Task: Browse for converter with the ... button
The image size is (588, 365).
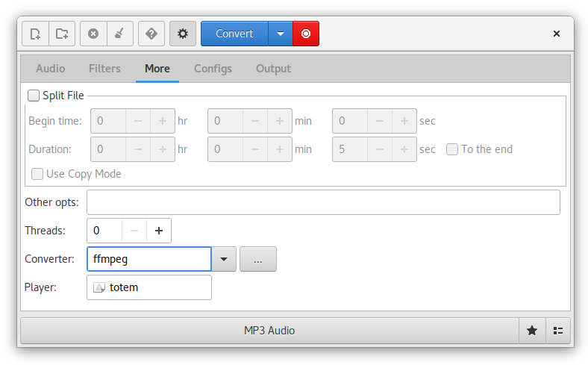Action: pyautogui.click(x=258, y=259)
